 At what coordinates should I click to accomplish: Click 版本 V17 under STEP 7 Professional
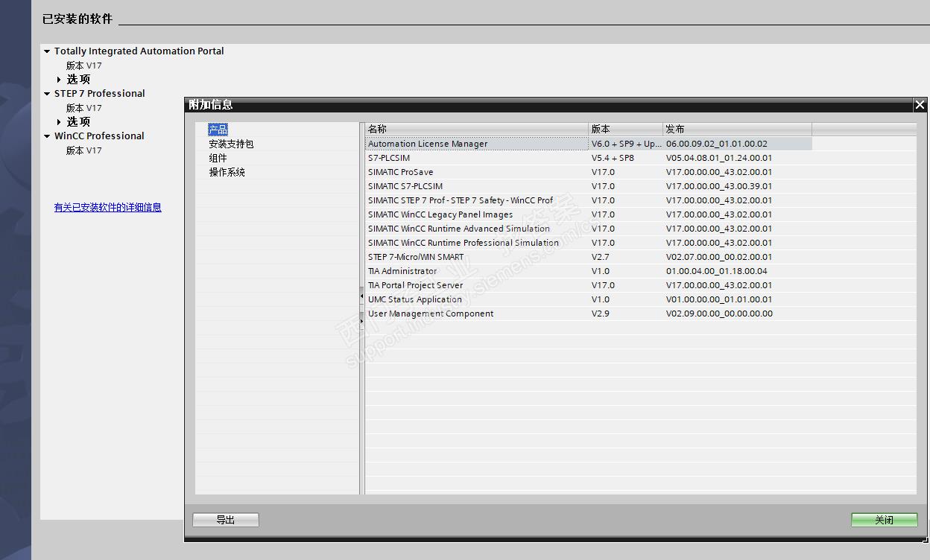(x=84, y=108)
